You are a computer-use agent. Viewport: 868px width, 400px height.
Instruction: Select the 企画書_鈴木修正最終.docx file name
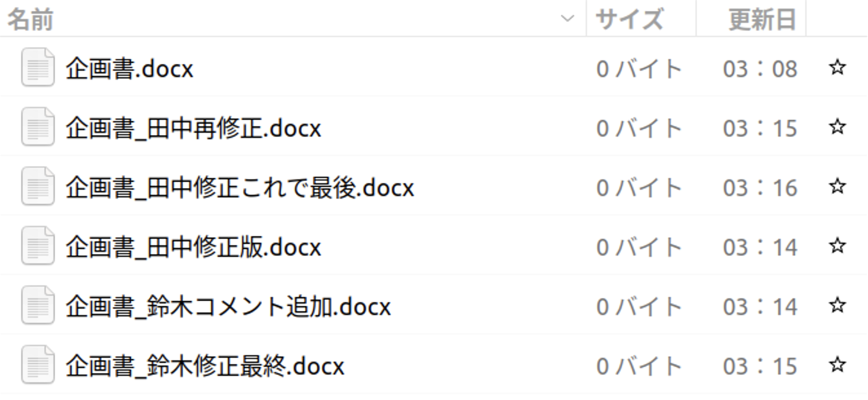pyautogui.click(x=204, y=366)
